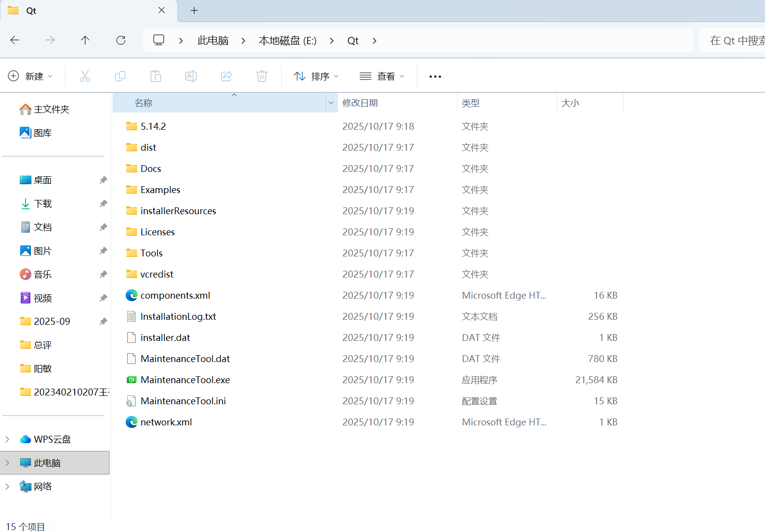Screen dimensions: 765x532
Task: Open the 排序 (Sort) dropdown
Action: (x=316, y=76)
